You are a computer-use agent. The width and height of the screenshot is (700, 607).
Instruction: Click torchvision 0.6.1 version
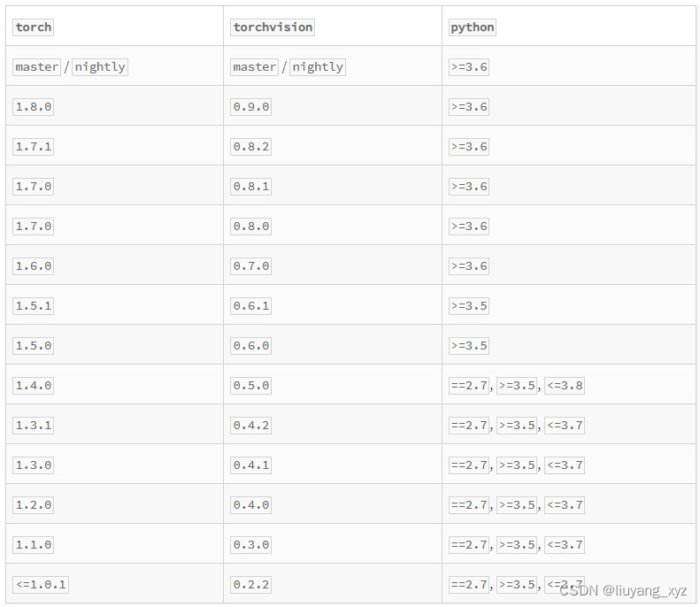point(251,306)
